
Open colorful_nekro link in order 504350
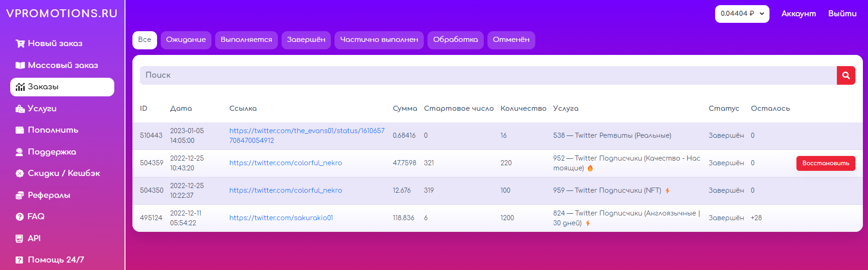[x=285, y=190]
